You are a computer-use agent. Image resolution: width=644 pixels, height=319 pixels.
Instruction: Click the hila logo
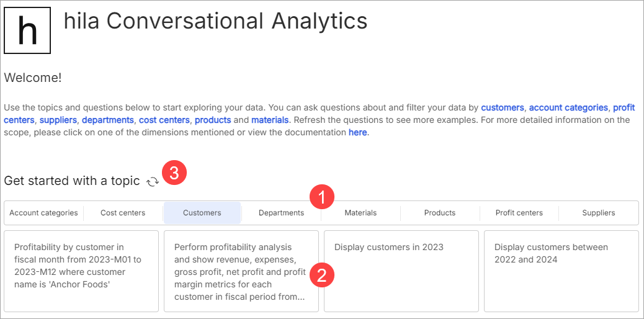27,30
